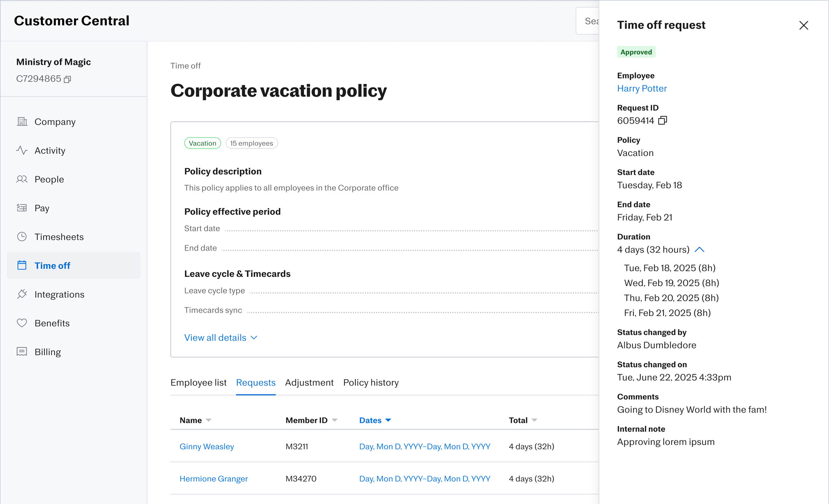Click the Fri, Feb 21, 2025 (8h) entry

tap(668, 313)
